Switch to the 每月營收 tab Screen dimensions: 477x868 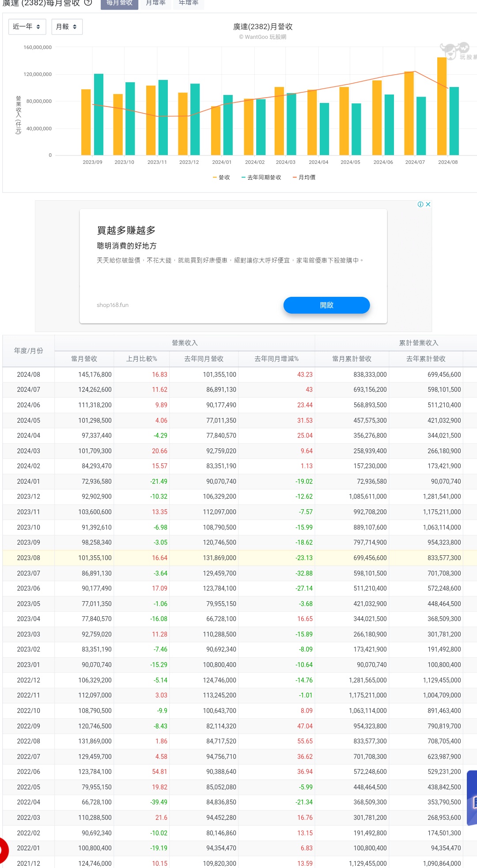coord(119,4)
